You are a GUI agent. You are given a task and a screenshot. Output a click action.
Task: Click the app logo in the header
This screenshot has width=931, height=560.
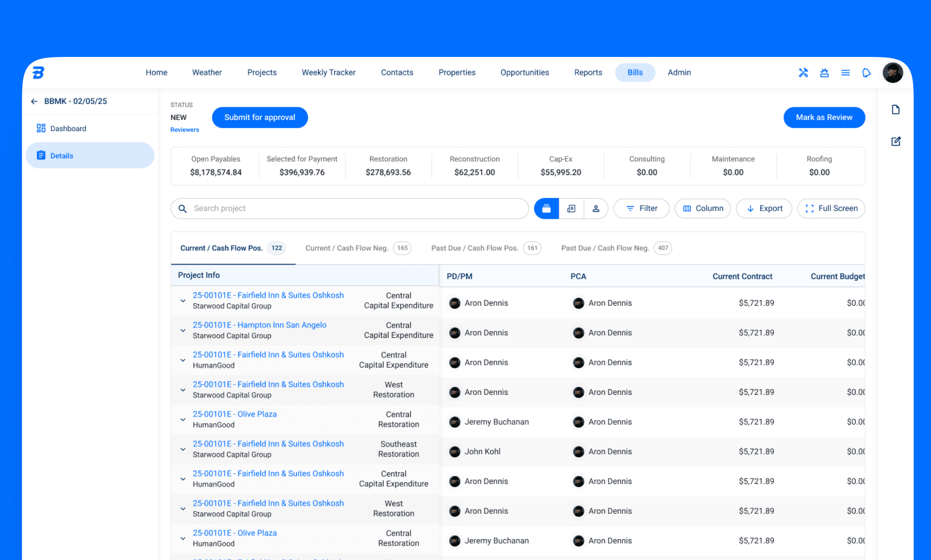[38, 72]
